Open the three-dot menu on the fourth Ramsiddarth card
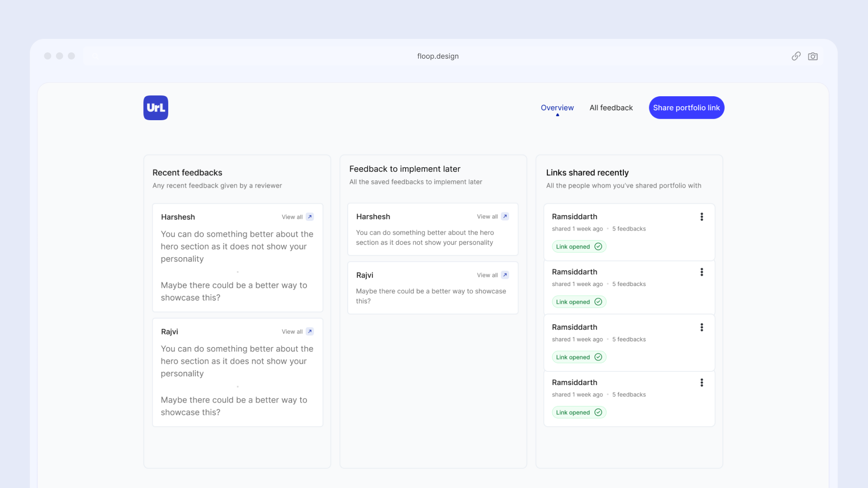This screenshot has width=868, height=488. click(x=702, y=383)
